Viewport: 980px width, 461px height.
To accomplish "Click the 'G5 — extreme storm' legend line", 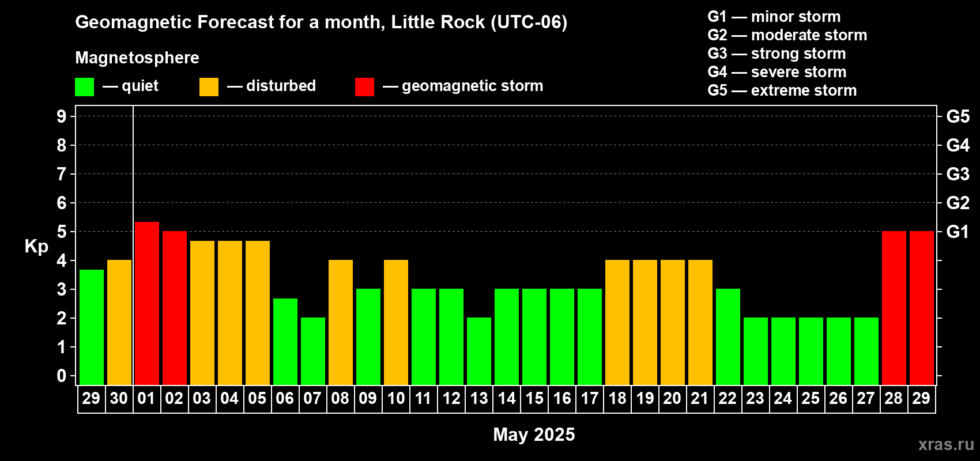I will pos(782,90).
